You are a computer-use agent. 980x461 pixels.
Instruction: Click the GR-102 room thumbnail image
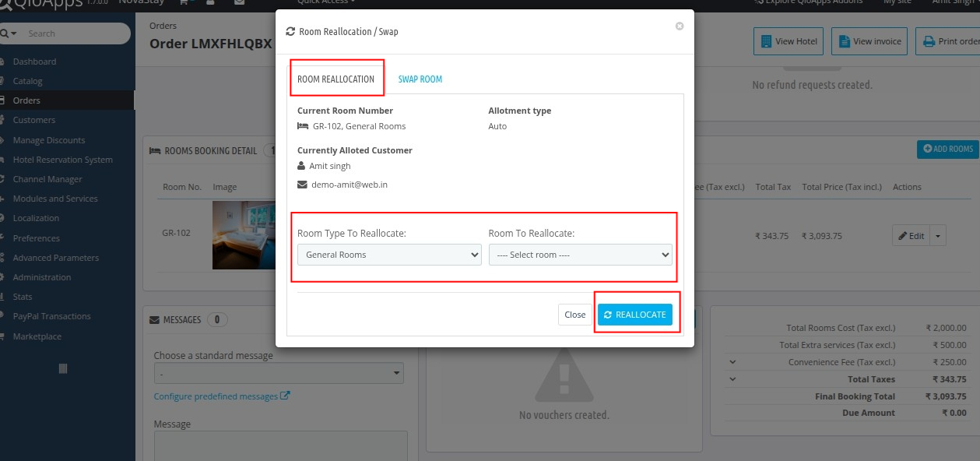[x=243, y=235]
